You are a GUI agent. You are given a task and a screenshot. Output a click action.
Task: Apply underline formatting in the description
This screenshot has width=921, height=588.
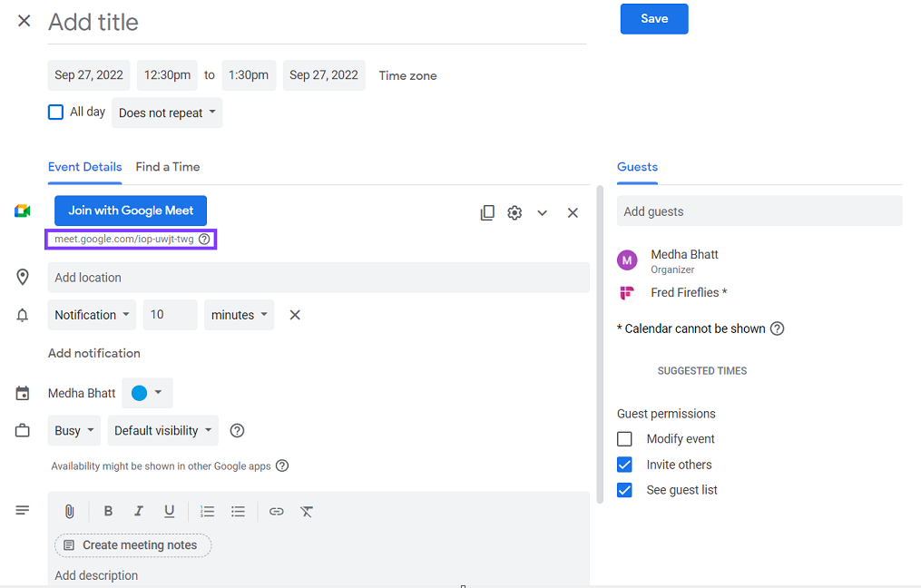pos(169,511)
